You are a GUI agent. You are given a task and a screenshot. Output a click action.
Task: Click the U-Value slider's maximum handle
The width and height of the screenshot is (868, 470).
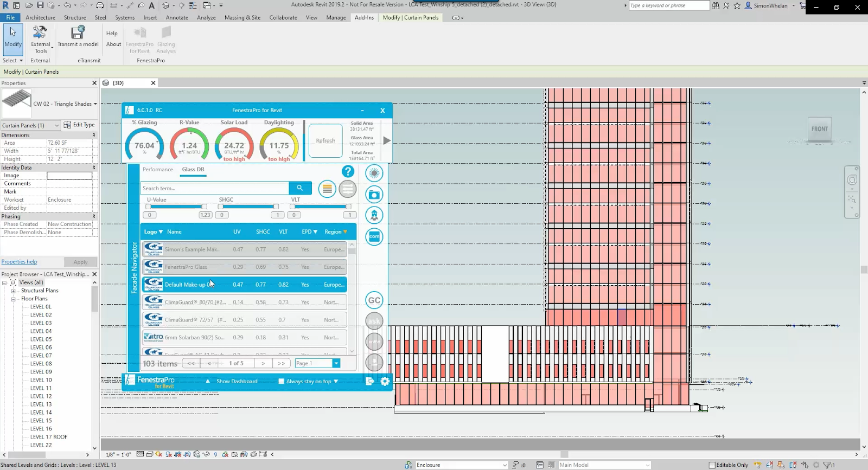click(x=204, y=207)
